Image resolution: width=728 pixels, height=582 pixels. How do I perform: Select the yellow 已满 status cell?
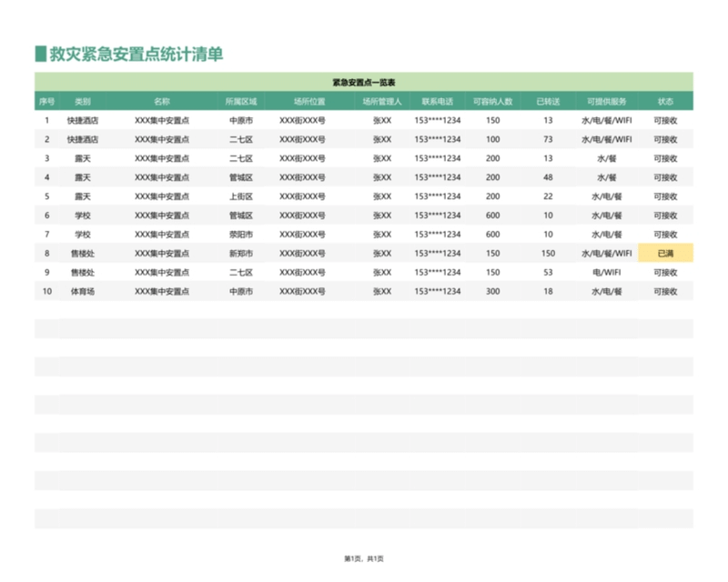[x=665, y=254]
